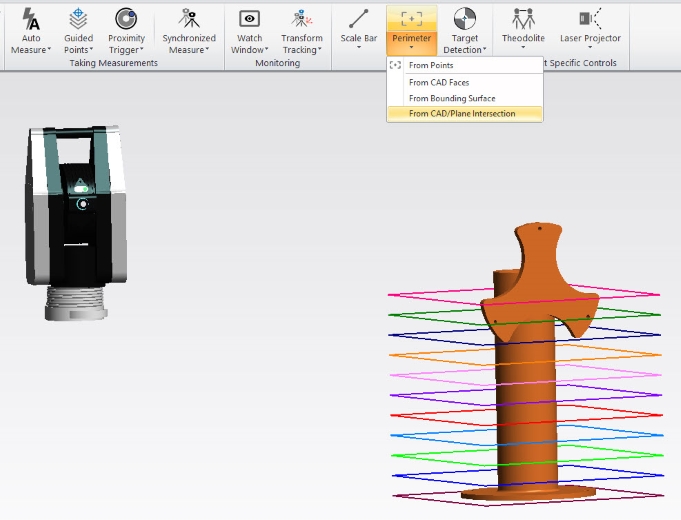
Task: Select the Transform Tracking icon
Action: [x=301, y=18]
